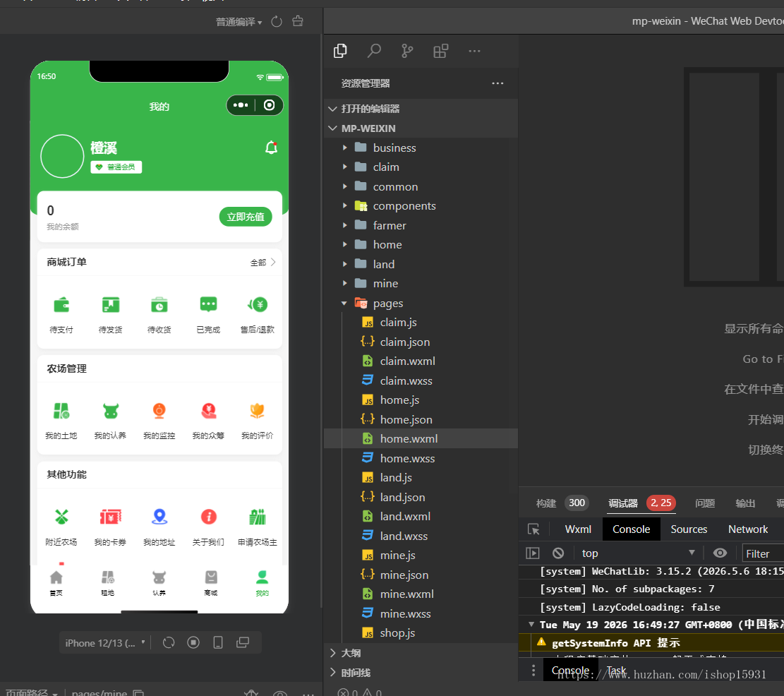784x696 pixels.
Task: Expand the business folder
Action: tap(421, 148)
